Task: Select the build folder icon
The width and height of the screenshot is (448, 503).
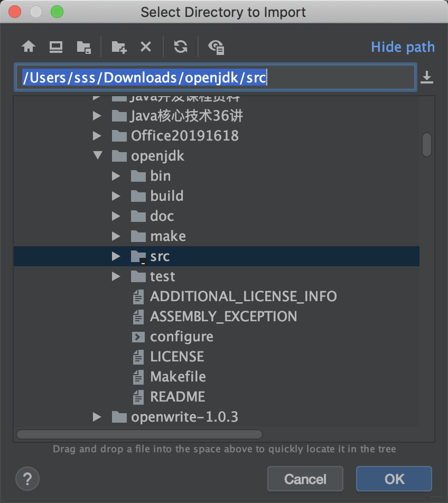Action: click(138, 196)
